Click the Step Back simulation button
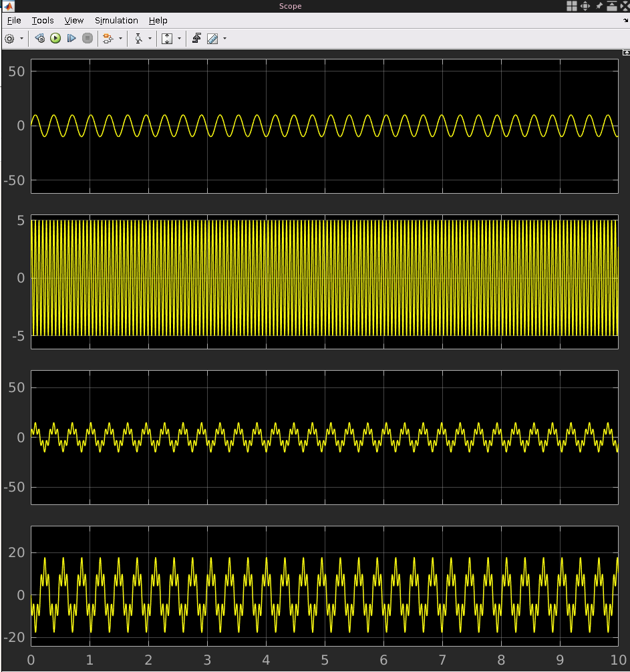 (39, 39)
